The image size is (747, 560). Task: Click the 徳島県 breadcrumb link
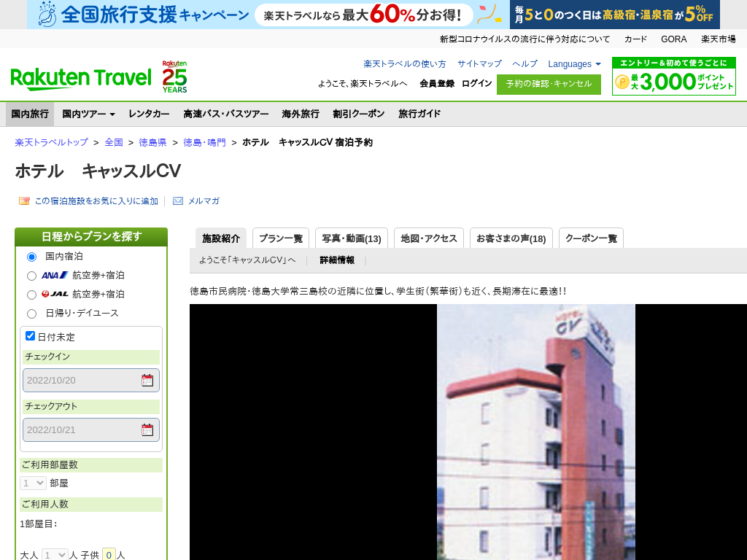tap(152, 142)
